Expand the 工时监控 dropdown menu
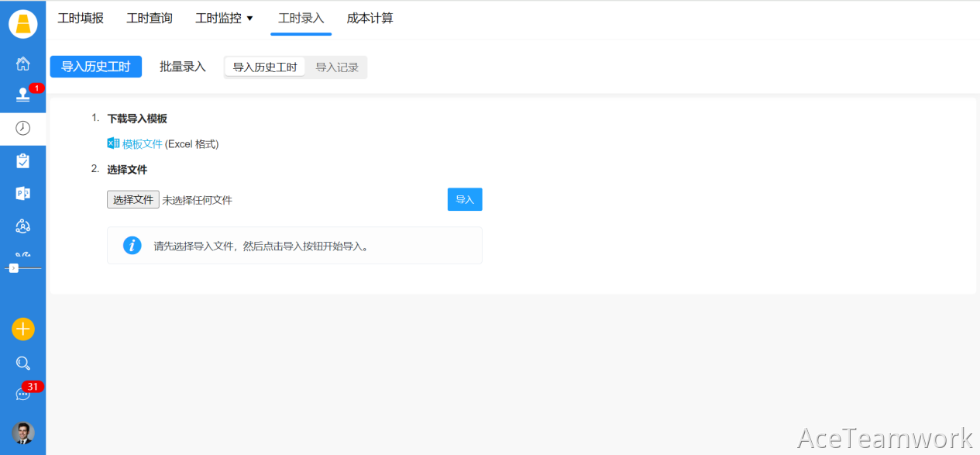980x455 pixels. pyautogui.click(x=225, y=18)
